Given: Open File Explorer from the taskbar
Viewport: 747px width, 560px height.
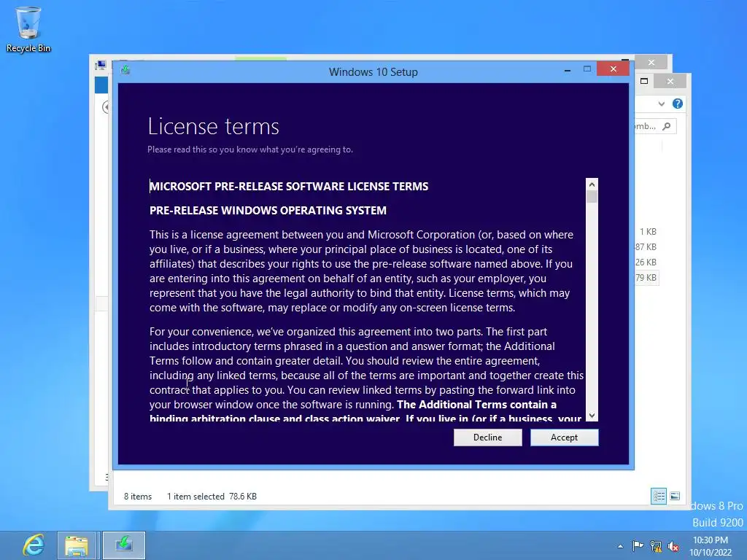Looking at the screenshot, I should pos(77,545).
